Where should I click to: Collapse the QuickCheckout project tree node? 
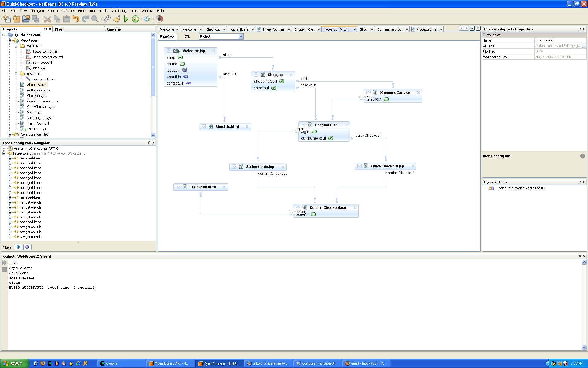tap(4, 35)
